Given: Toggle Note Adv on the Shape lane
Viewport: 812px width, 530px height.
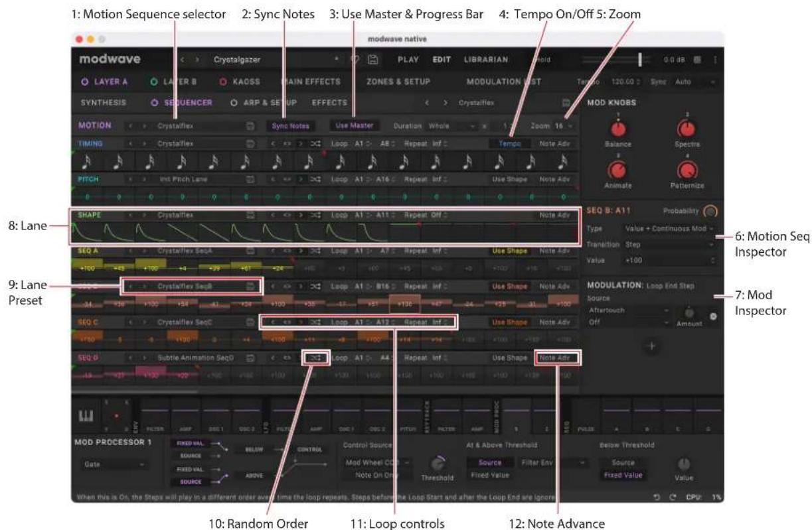Looking at the screenshot, I should pos(554,216).
